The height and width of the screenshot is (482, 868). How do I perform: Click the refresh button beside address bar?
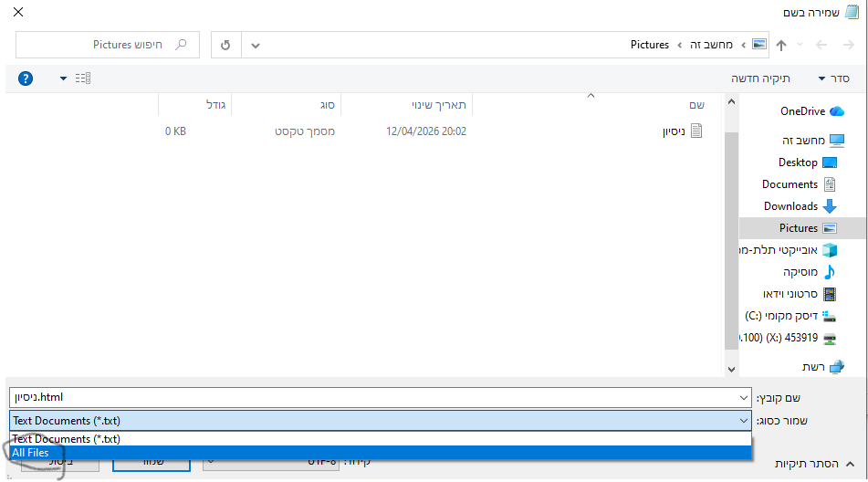225,45
